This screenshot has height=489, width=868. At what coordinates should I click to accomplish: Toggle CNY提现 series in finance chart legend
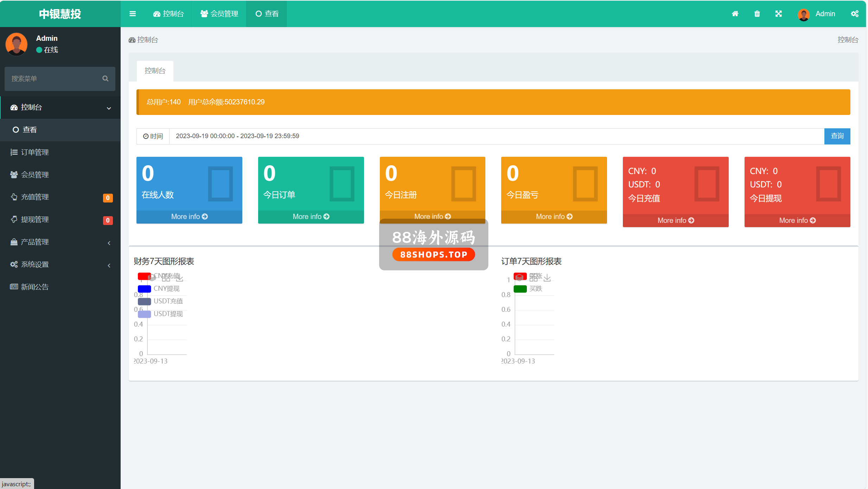coord(145,289)
